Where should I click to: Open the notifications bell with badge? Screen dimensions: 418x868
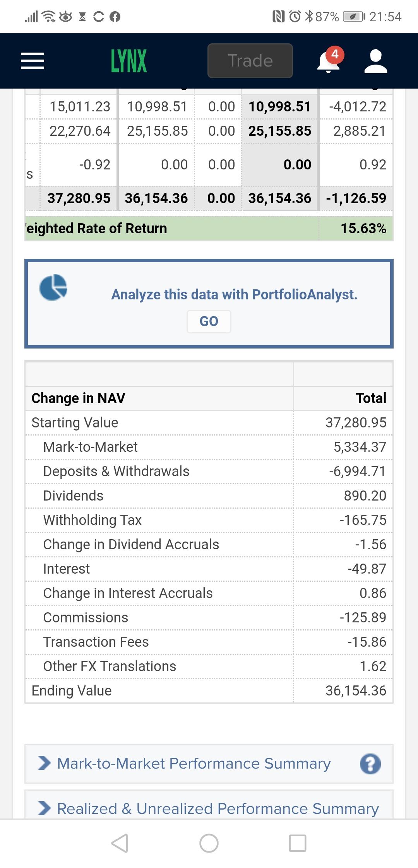pos(330,60)
